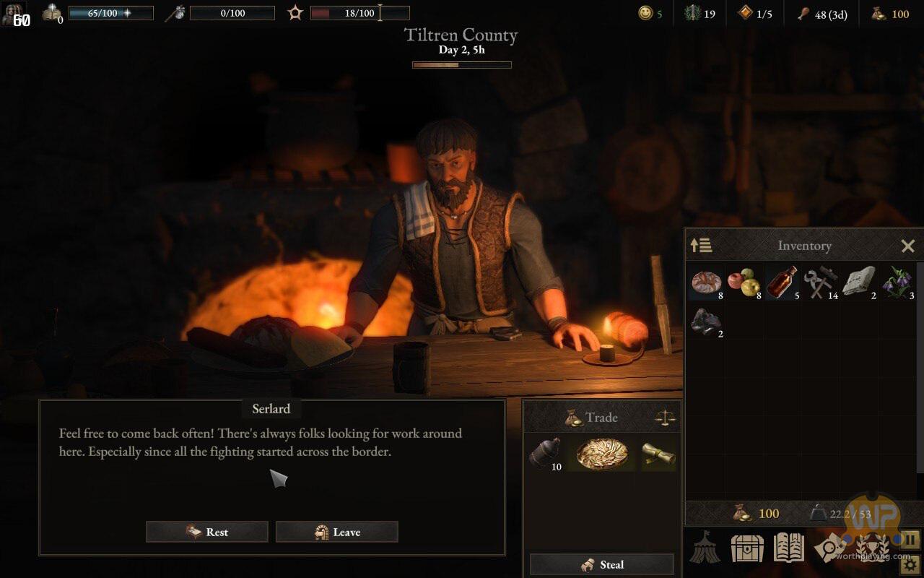Open the camp tent icon

coord(705,547)
